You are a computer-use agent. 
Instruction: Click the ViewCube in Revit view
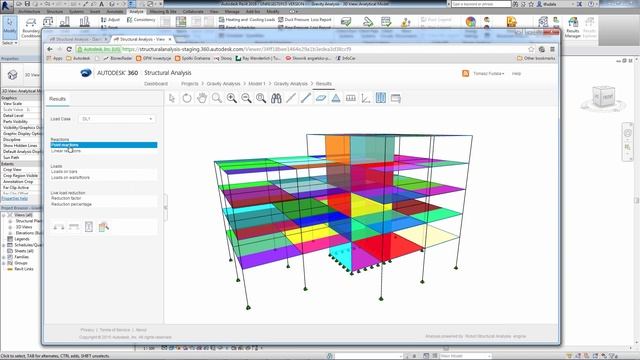coord(603,97)
